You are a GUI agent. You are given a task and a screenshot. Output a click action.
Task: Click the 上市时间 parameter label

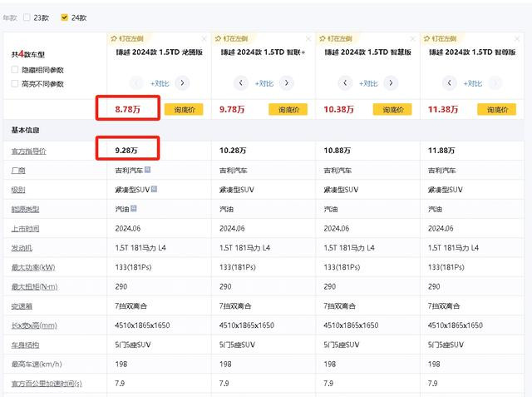(x=25, y=229)
